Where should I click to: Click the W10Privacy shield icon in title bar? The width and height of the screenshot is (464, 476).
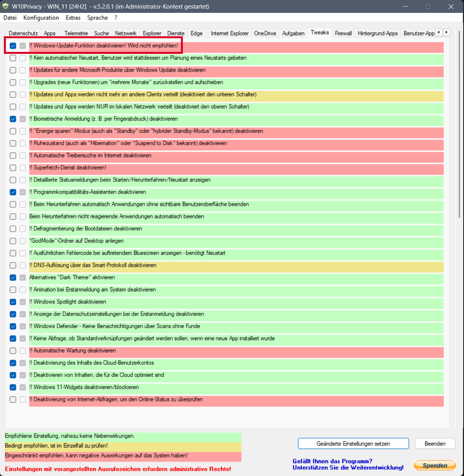[x=5, y=6]
